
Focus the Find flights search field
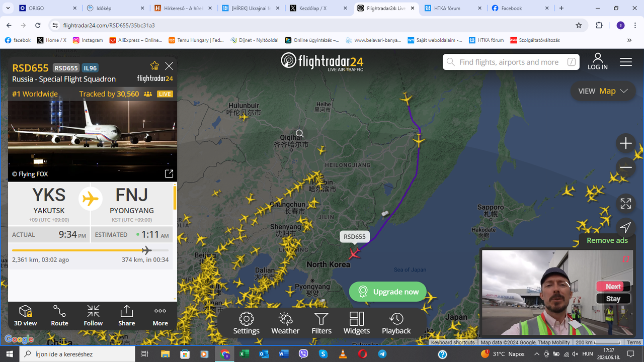(x=511, y=62)
